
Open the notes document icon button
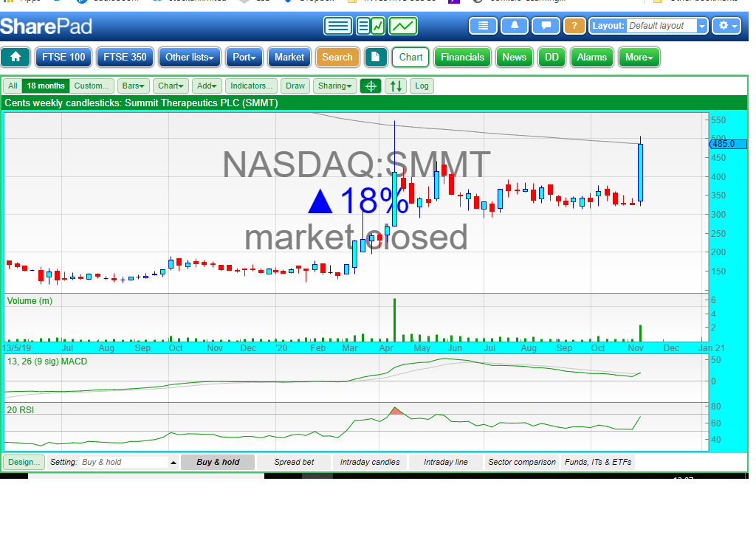(376, 57)
